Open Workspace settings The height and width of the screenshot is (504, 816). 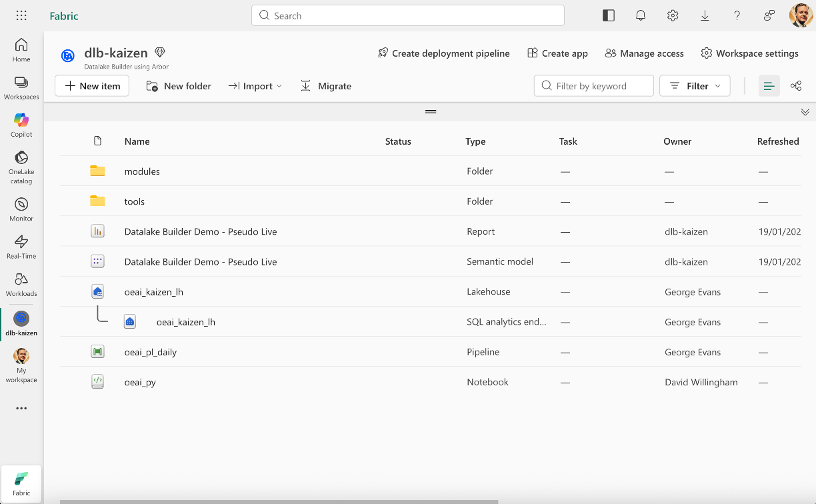(x=749, y=53)
